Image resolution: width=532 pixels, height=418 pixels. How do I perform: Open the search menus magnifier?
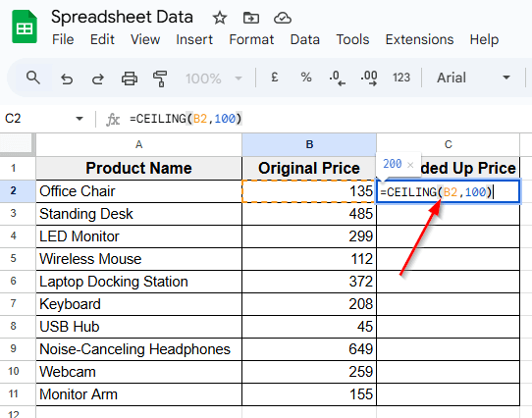33,78
